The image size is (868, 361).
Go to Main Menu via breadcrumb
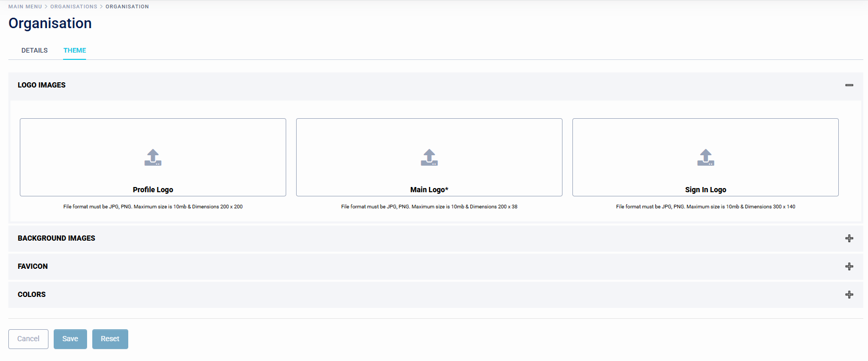coord(25,7)
